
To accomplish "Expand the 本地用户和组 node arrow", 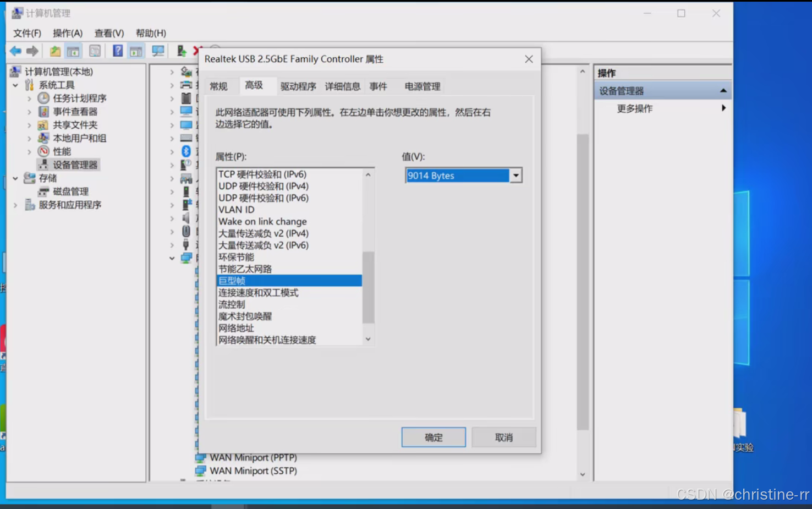I will click(29, 138).
